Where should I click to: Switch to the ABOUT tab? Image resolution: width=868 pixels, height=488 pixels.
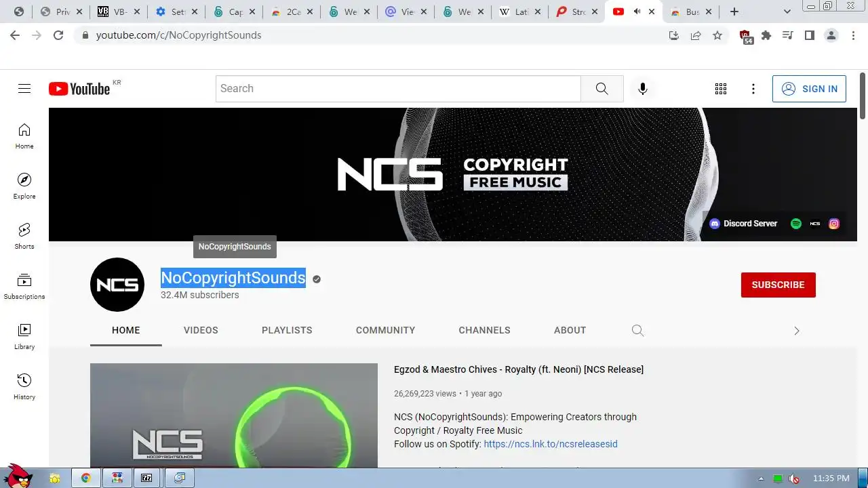coord(570,330)
